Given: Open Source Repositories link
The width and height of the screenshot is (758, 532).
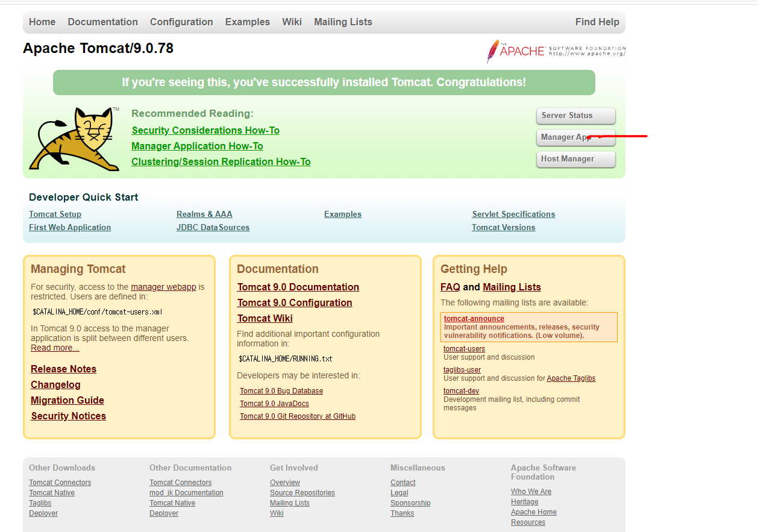Looking at the screenshot, I should 302,493.
